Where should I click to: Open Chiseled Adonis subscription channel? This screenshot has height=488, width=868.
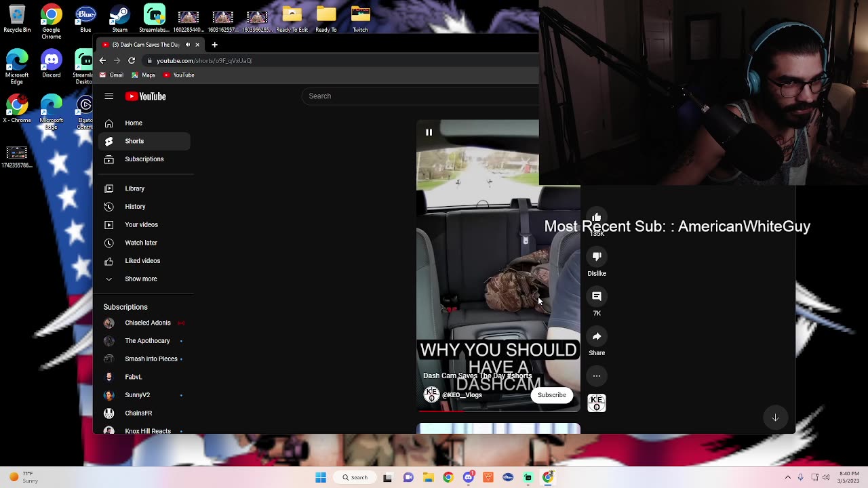click(x=144, y=323)
